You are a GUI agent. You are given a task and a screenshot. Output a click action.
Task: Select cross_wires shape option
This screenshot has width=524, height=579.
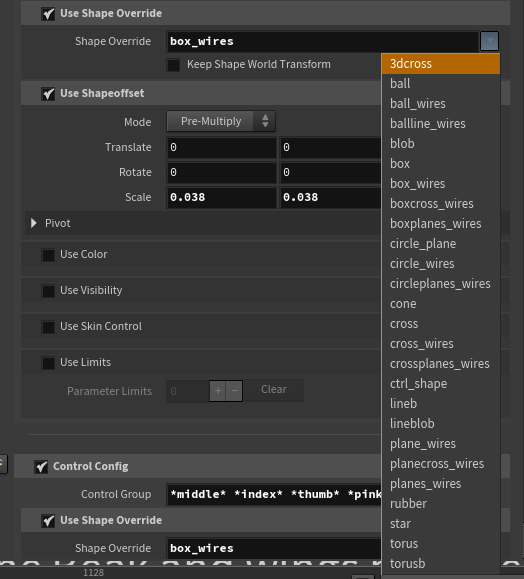tap(441, 343)
